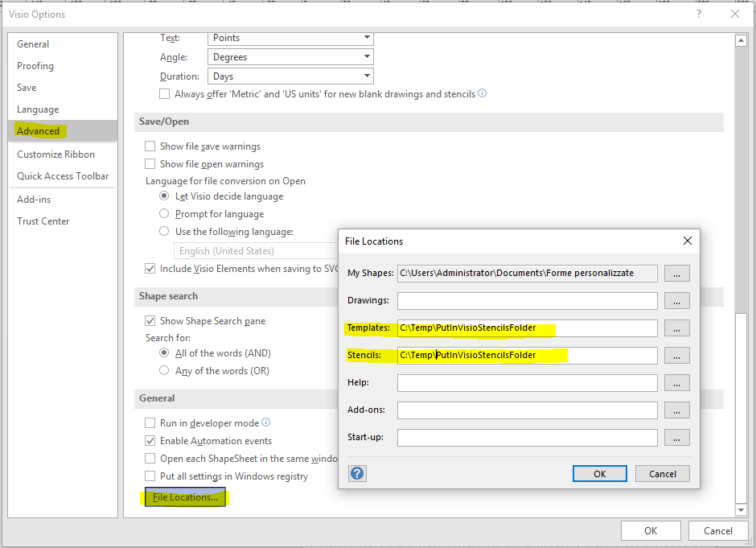
Task: Click the Drawings path field
Action: pyautogui.click(x=528, y=300)
